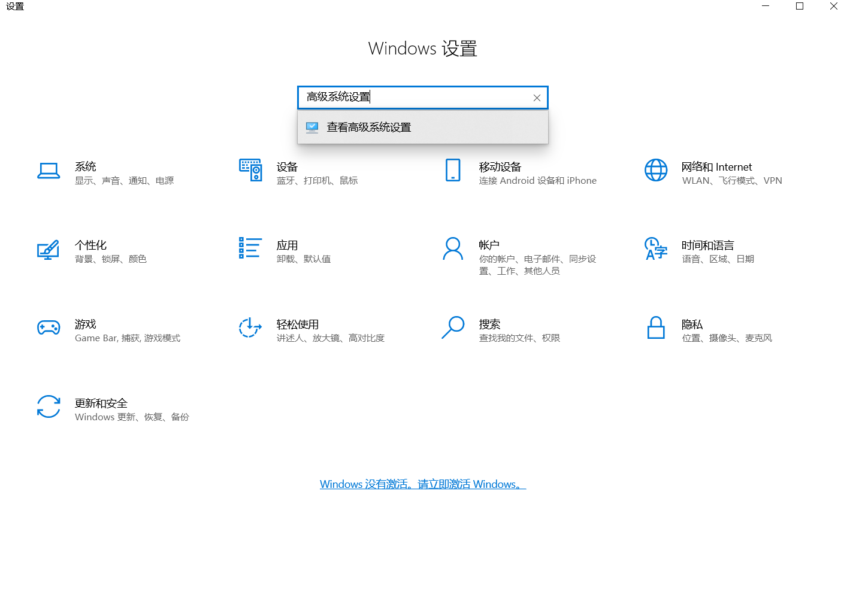Open the 更新和安全 refresh arrows icon
This screenshot has width=850, height=616.
[49, 406]
